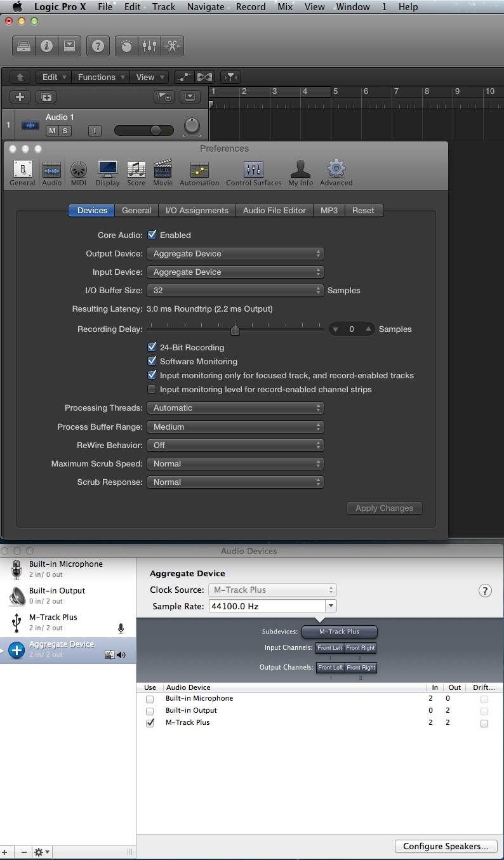Enable drift correction for M-Track Plus
The height and width of the screenshot is (860, 504).
click(x=484, y=724)
